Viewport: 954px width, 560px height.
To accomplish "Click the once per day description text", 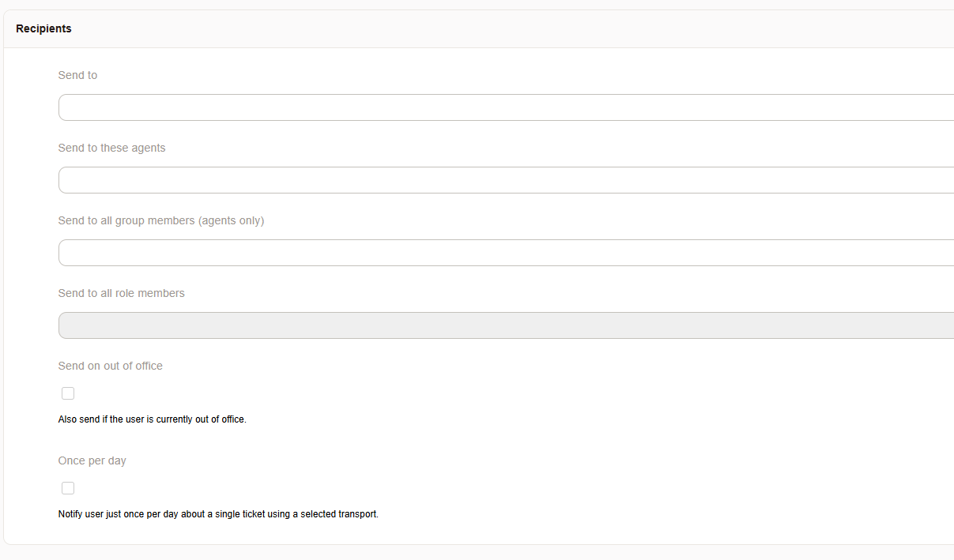I will point(218,513).
